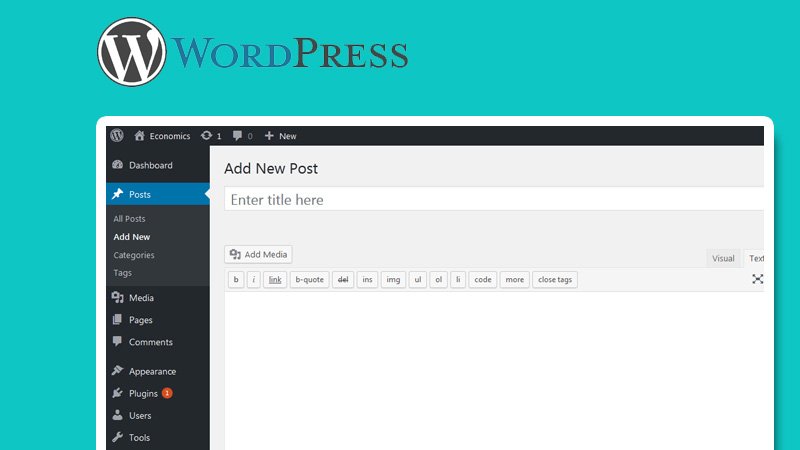800x450 pixels.
Task: Open the Economics site home link
Action: (x=162, y=136)
